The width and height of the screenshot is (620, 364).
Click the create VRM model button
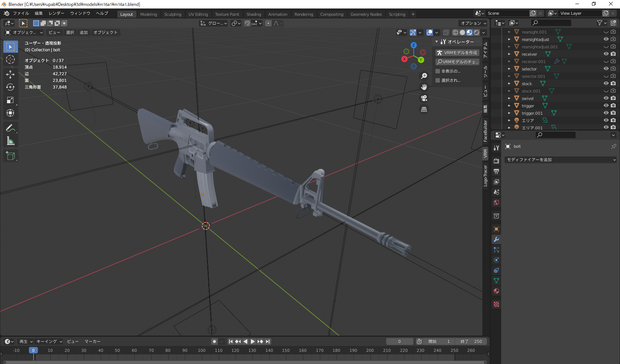[x=457, y=53]
